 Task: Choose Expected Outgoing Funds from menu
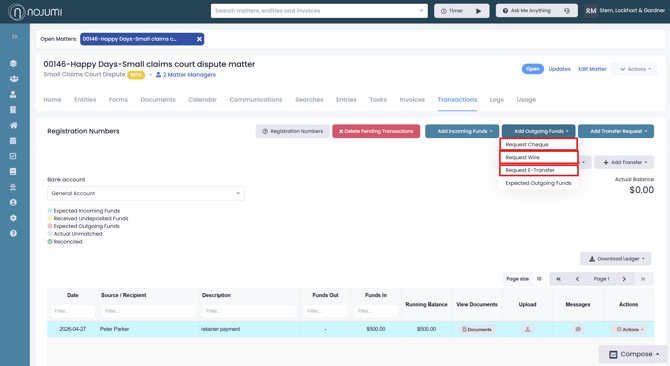(538, 183)
